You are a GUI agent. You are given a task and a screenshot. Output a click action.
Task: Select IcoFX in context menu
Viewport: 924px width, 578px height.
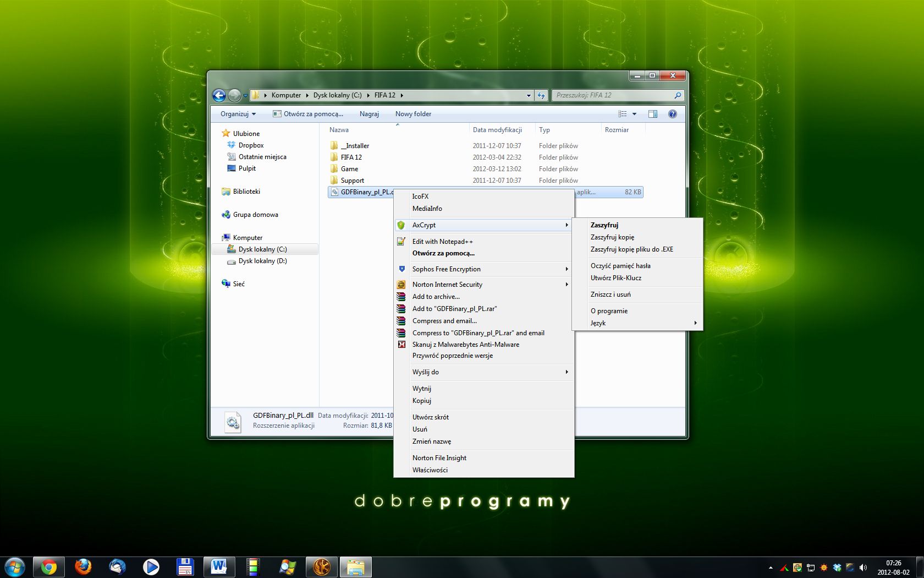[x=483, y=196]
